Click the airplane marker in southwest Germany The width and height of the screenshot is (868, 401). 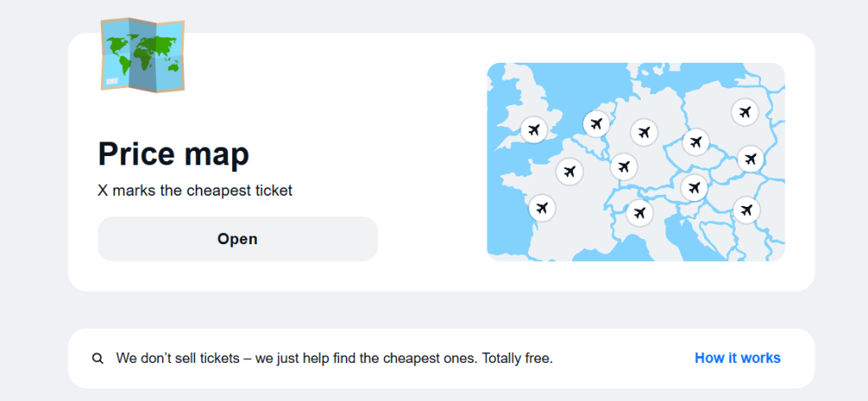(624, 166)
